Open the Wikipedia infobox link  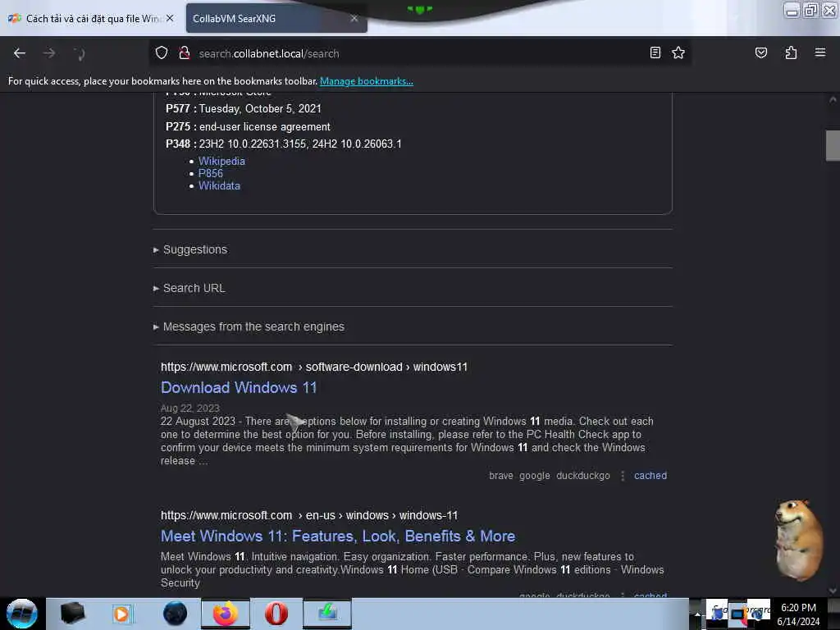221,161
